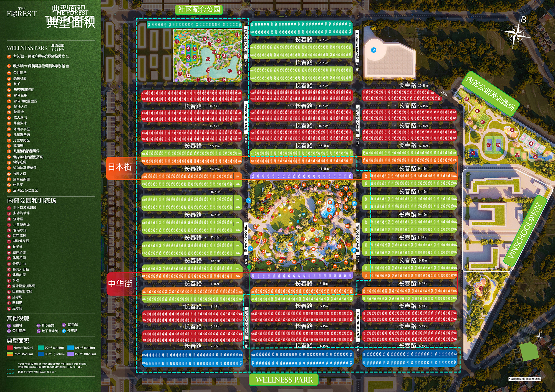Screen dimensions: 555x392
Task: Click the green WELLNESS PARK label at bottom
Action: (284, 380)
